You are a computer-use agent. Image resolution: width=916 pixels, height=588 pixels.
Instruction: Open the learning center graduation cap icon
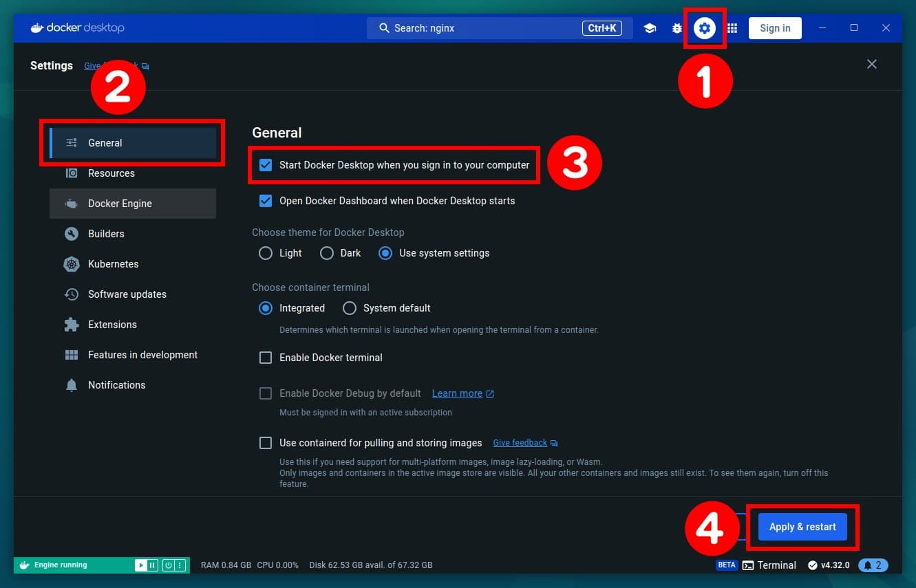650,28
